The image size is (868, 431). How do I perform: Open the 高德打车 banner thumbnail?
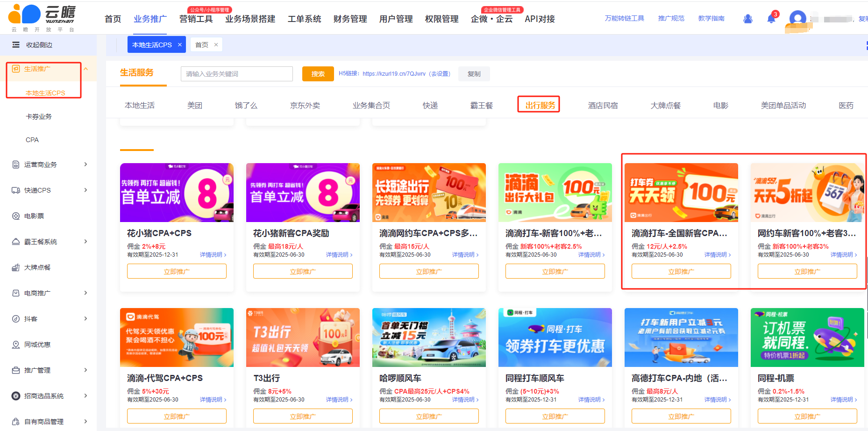[681, 338]
